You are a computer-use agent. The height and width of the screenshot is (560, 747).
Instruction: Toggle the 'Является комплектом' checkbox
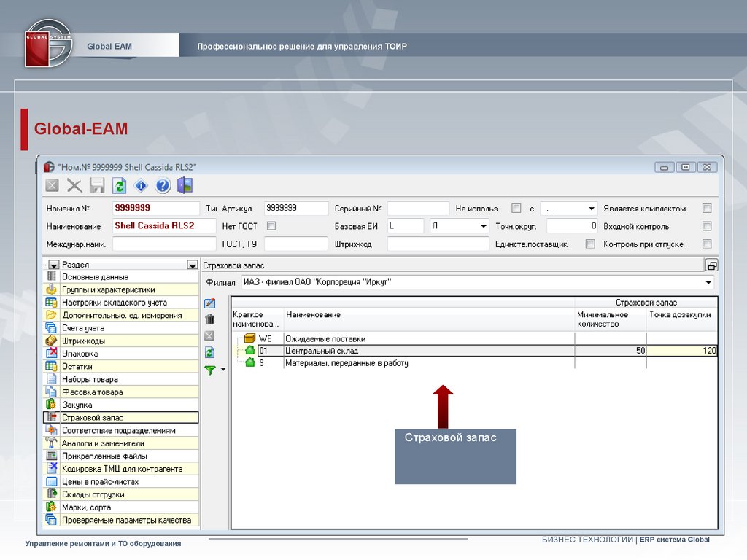[x=706, y=209]
